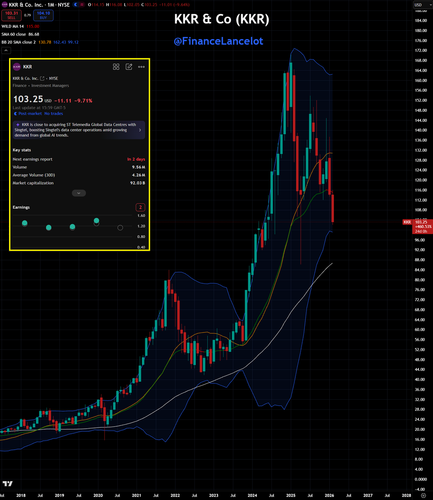The image size is (433, 500).
Task: Click the purple KKR logo in details panel
Action: 16,67
